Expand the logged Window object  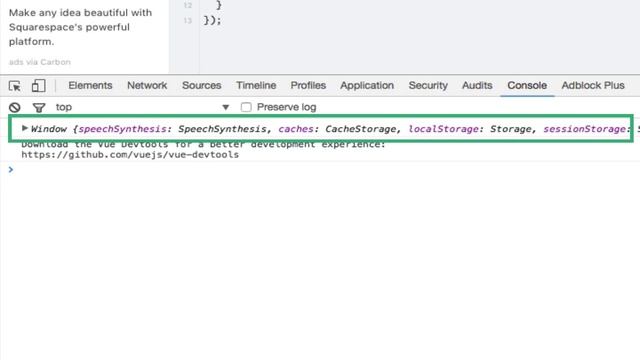24,128
